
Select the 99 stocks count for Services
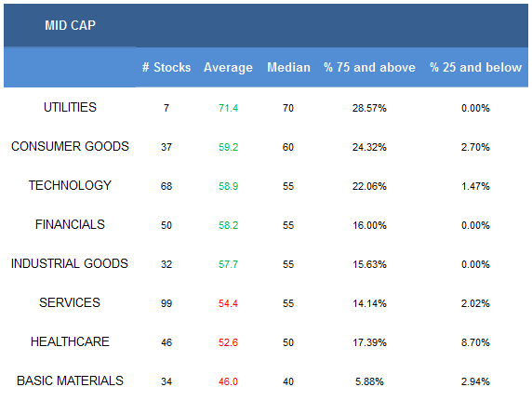click(x=166, y=303)
